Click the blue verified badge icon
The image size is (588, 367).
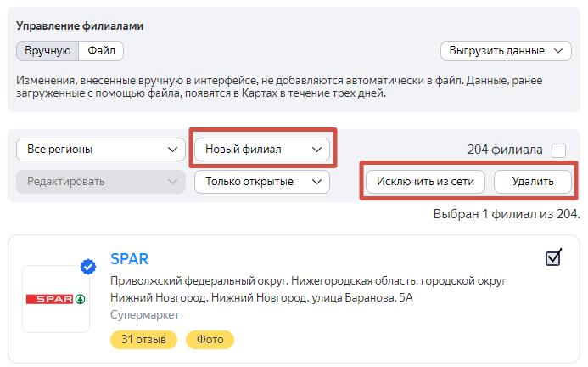point(88,268)
